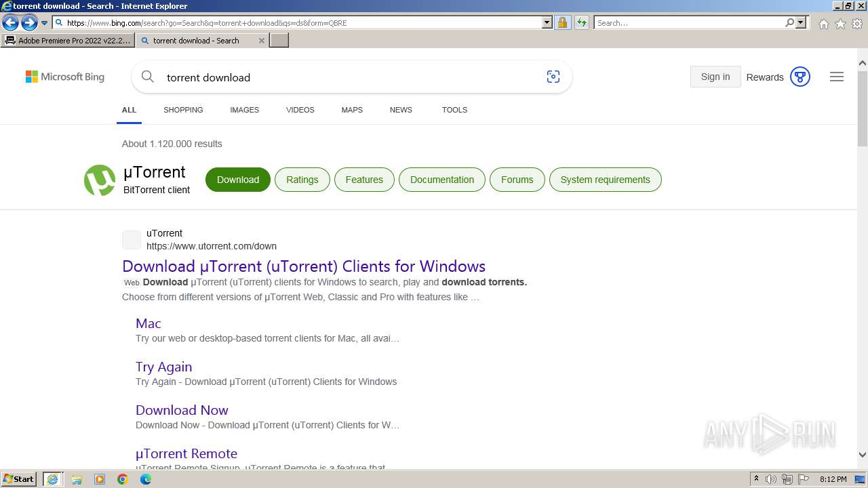Open File Explorer taskbar folder icon
868x488 pixels.
77,479
